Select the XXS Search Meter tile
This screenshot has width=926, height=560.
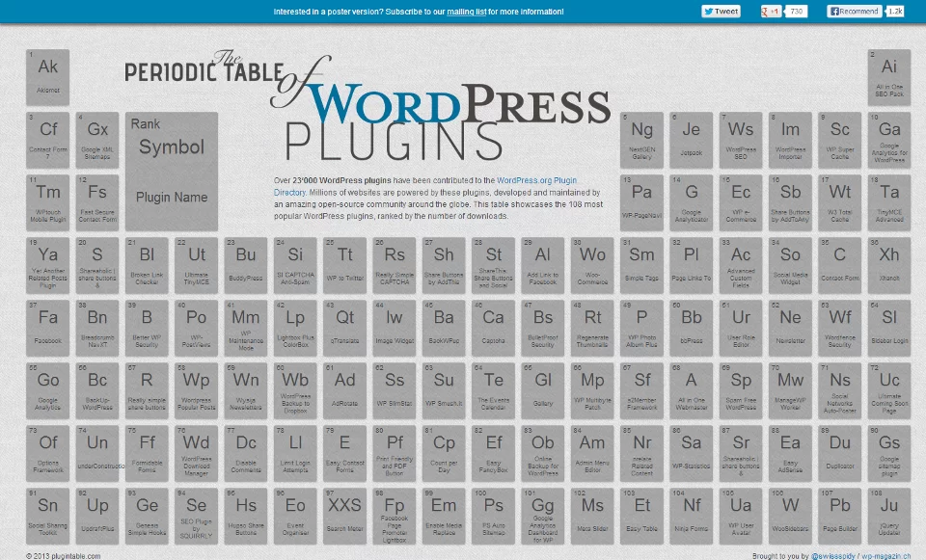345,517
